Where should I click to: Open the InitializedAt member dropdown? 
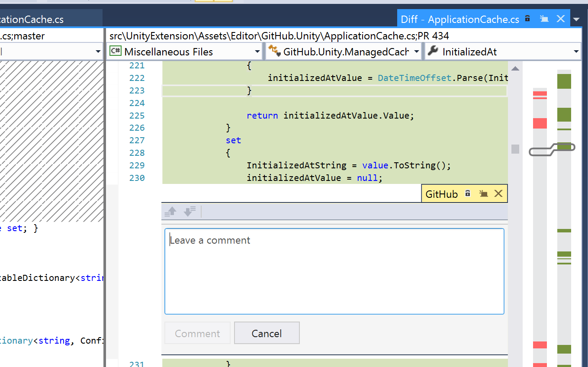point(576,51)
